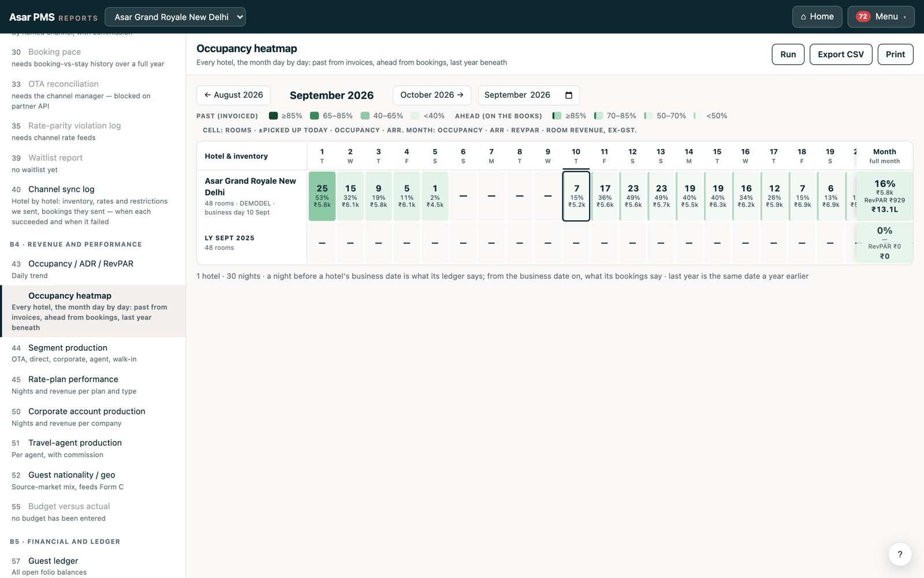924x578 pixels.
Task: Run the Occupancy heatmap report
Action: click(x=788, y=54)
